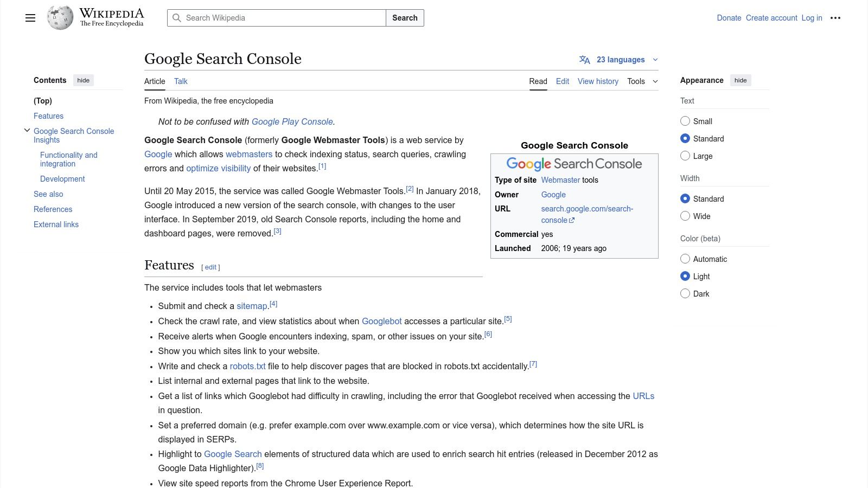Go to Development in contents
The height and width of the screenshot is (488, 868).
point(62,179)
